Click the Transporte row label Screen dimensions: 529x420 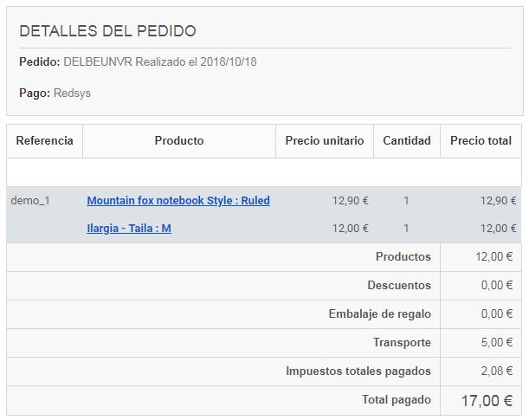point(402,343)
